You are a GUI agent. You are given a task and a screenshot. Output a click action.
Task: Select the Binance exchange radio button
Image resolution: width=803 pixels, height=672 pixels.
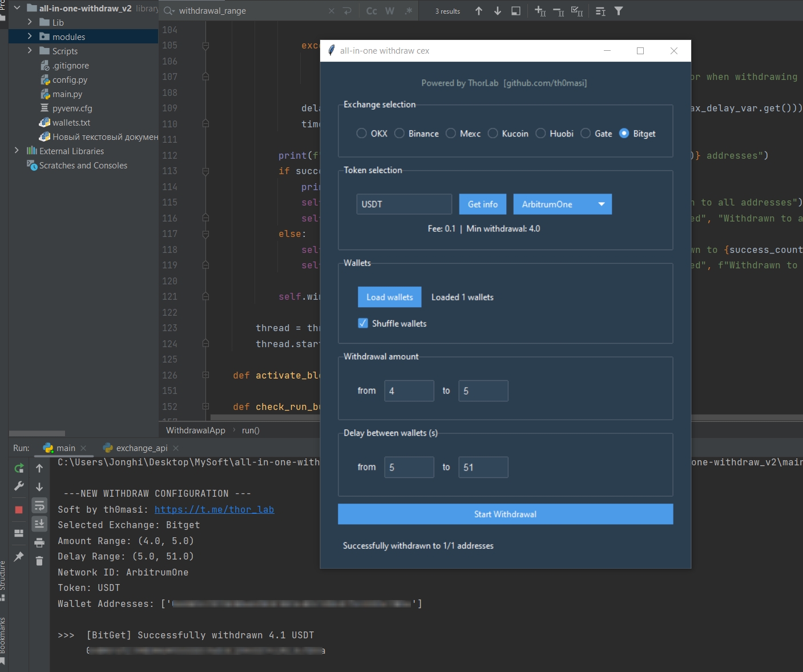[400, 133]
